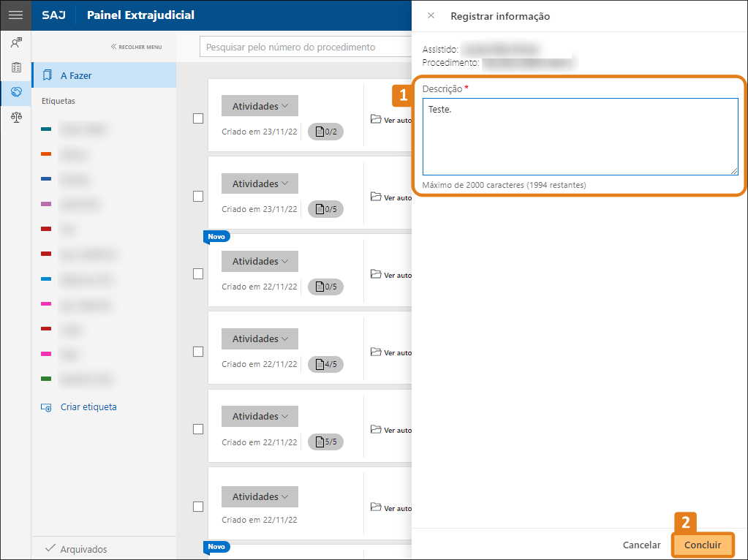Click the Cancelar button

(x=642, y=545)
